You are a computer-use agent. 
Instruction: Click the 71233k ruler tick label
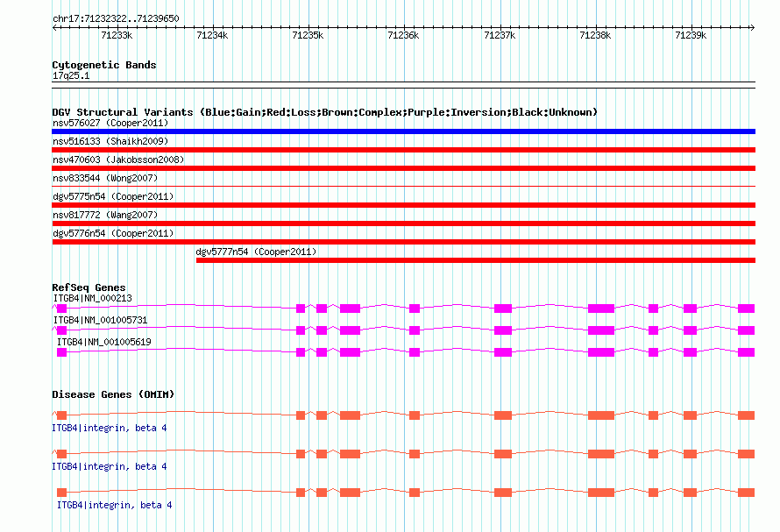(x=117, y=35)
